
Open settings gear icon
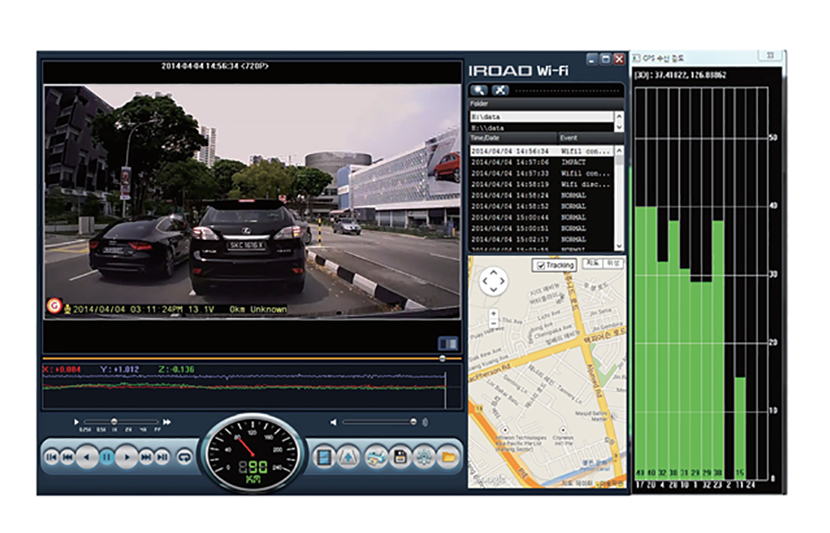pyautogui.click(x=424, y=457)
